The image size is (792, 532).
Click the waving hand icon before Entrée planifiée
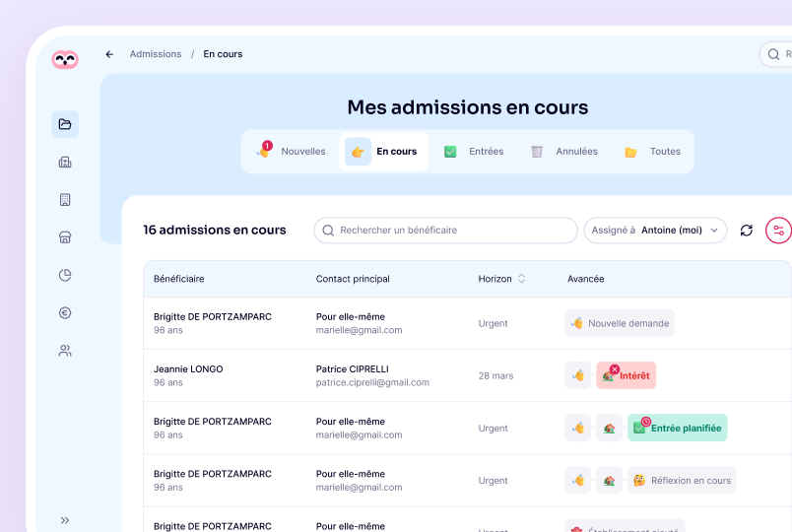(x=578, y=428)
